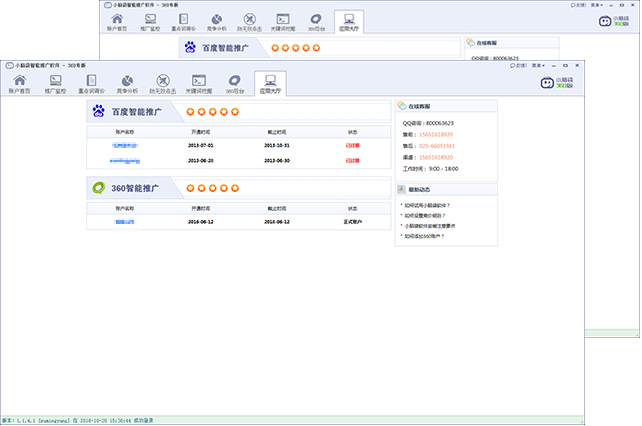Select 应用大厅 tab in front window
Image resolution: width=642 pixels, height=426 pixels.
point(270,83)
